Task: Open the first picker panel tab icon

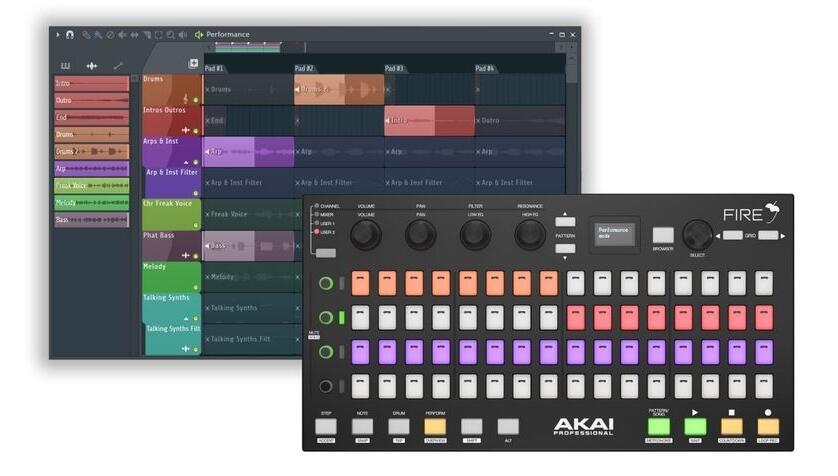Action: [x=65, y=66]
